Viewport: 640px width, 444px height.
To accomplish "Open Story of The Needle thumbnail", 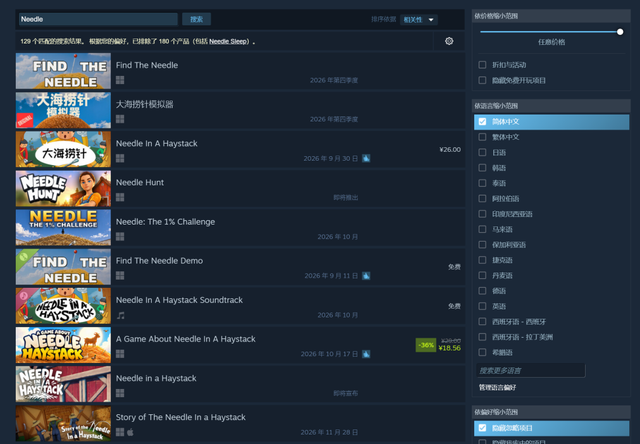I will (63, 424).
